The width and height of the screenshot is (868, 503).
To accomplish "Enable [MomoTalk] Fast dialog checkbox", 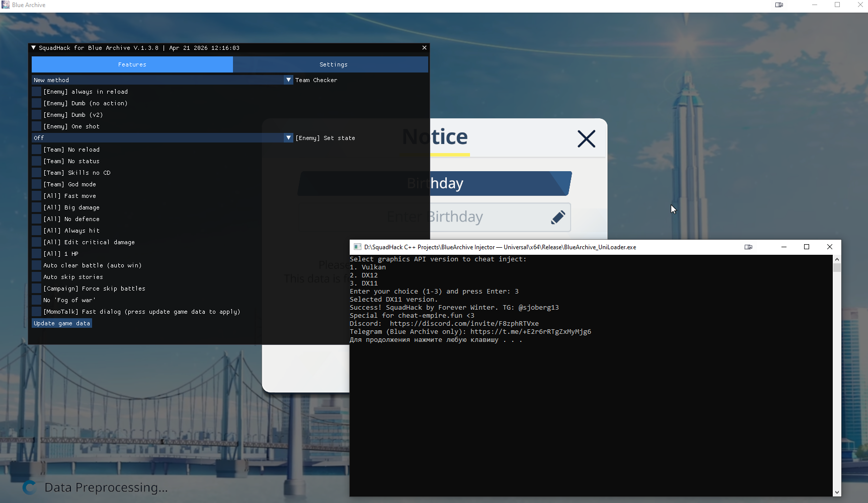I will tap(36, 312).
